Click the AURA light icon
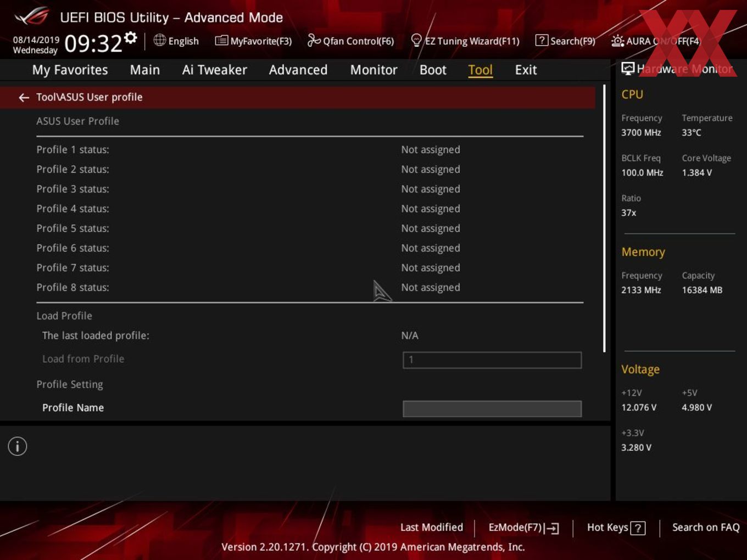This screenshot has width=747, height=560. (x=617, y=41)
